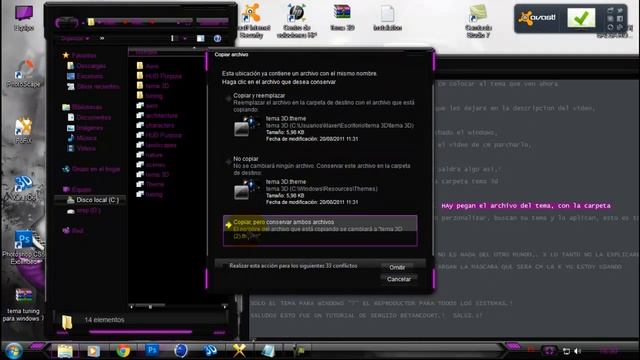Choose 'Copiar, pero conservar ambos archivos'
This screenshot has width=640, height=360.
tap(320, 231)
